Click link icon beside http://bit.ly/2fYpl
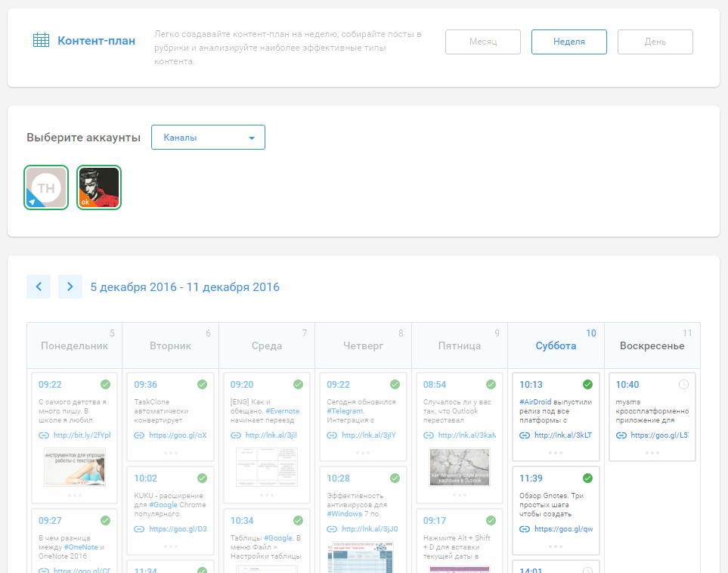The image size is (728, 573). click(44, 435)
